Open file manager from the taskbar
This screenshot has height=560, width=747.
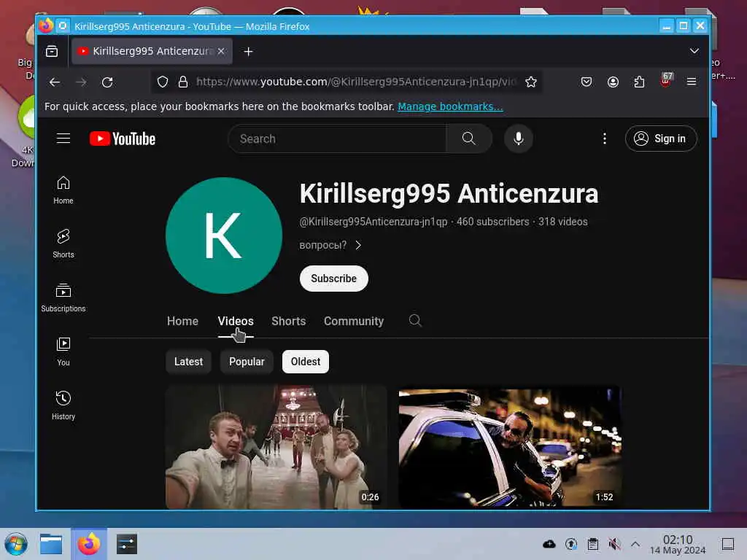click(51, 544)
